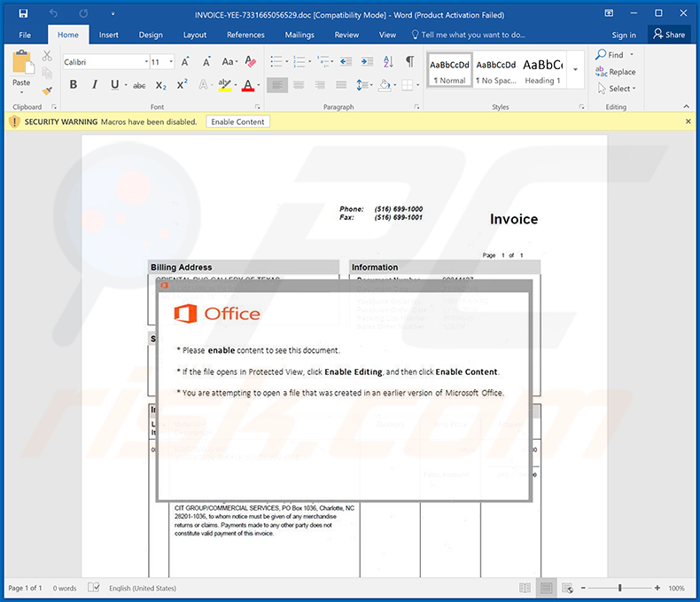Click Find in Editing group
The width and height of the screenshot is (700, 602).
(x=610, y=54)
